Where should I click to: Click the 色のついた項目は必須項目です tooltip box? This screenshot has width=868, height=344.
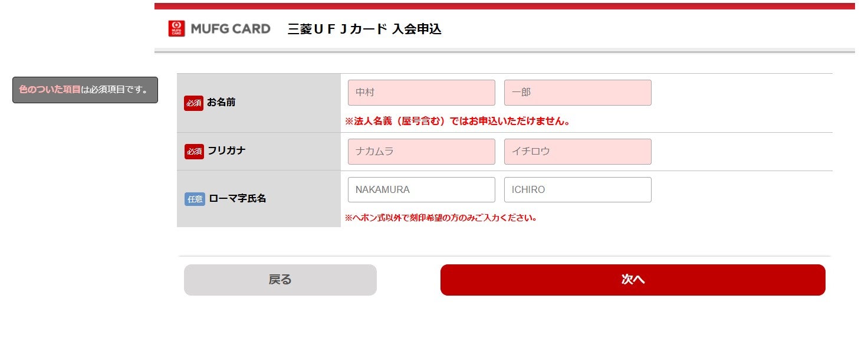85,90
